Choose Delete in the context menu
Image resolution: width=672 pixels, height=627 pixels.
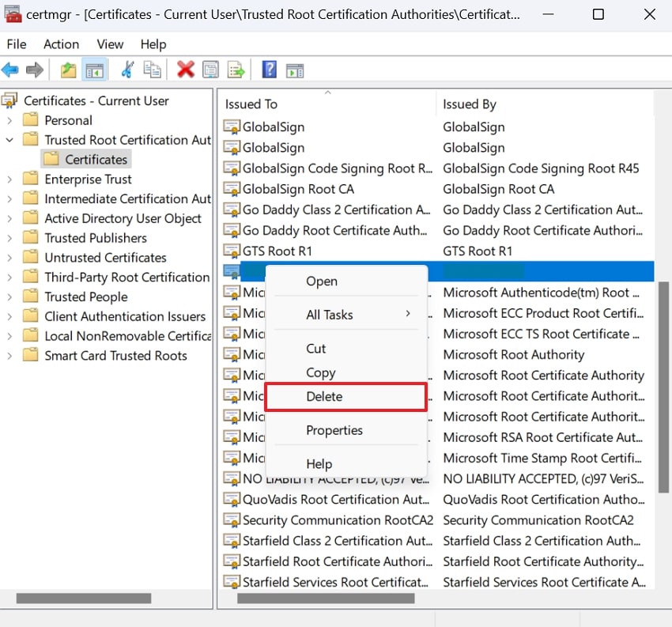tap(346, 396)
